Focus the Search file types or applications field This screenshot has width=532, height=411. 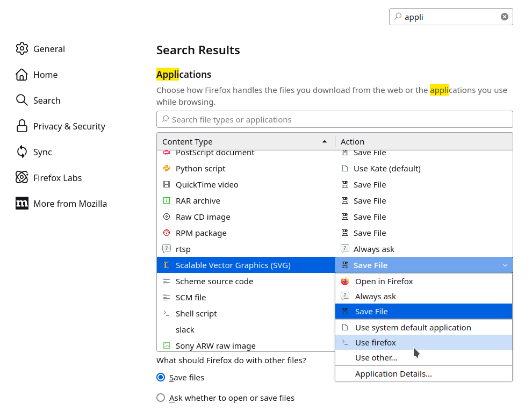coord(335,119)
